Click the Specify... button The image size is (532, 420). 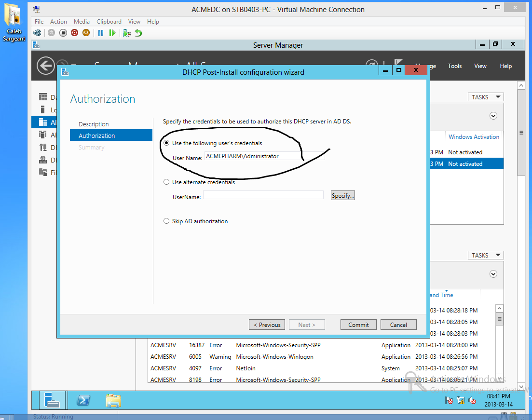(342, 195)
